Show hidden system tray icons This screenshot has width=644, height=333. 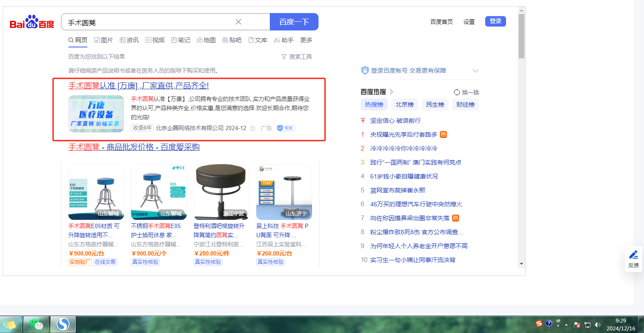[566, 325]
